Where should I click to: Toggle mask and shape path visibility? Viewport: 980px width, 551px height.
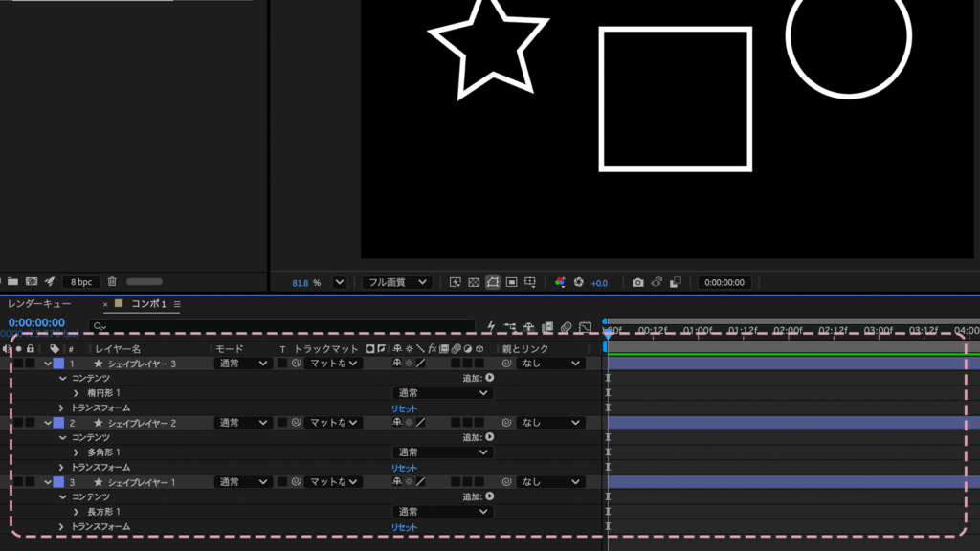coord(493,282)
